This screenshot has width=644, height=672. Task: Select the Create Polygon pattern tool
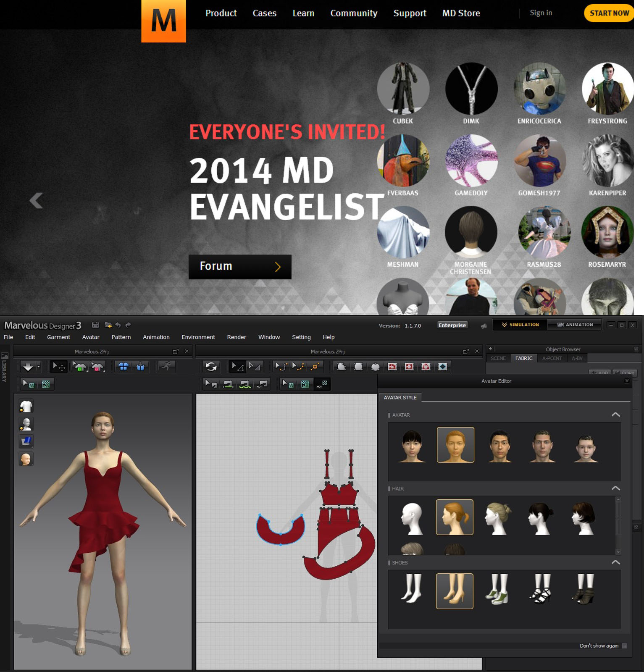[342, 367]
